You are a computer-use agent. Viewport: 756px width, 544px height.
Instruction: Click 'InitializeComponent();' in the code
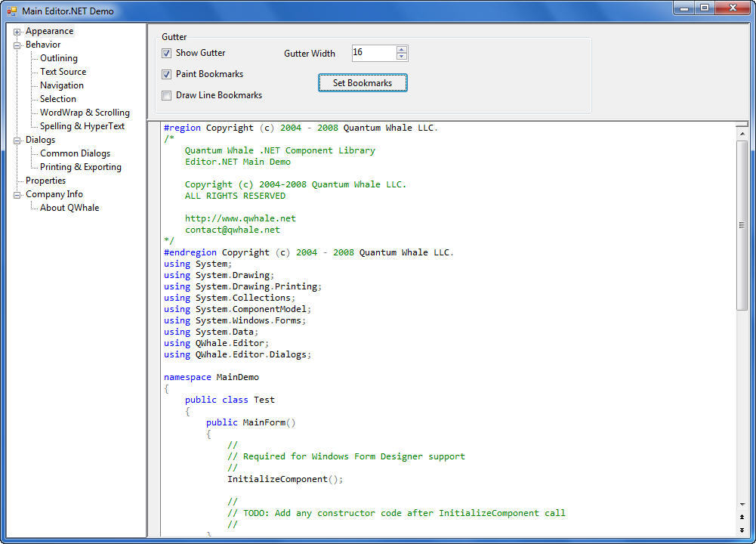(x=285, y=479)
